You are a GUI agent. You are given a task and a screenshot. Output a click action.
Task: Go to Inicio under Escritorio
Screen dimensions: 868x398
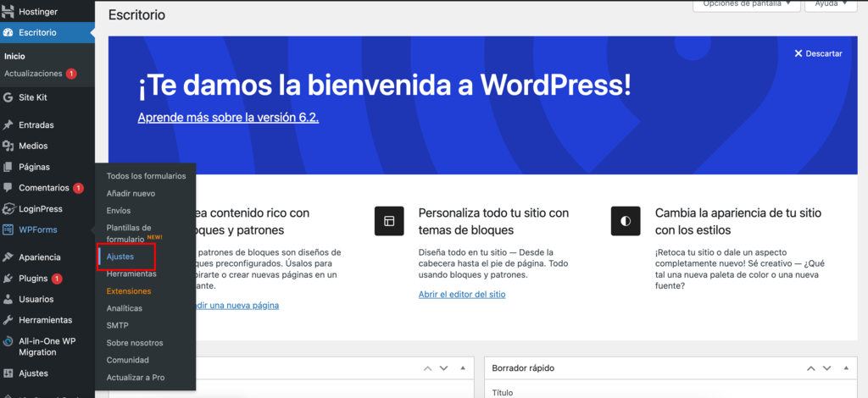pos(14,57)
